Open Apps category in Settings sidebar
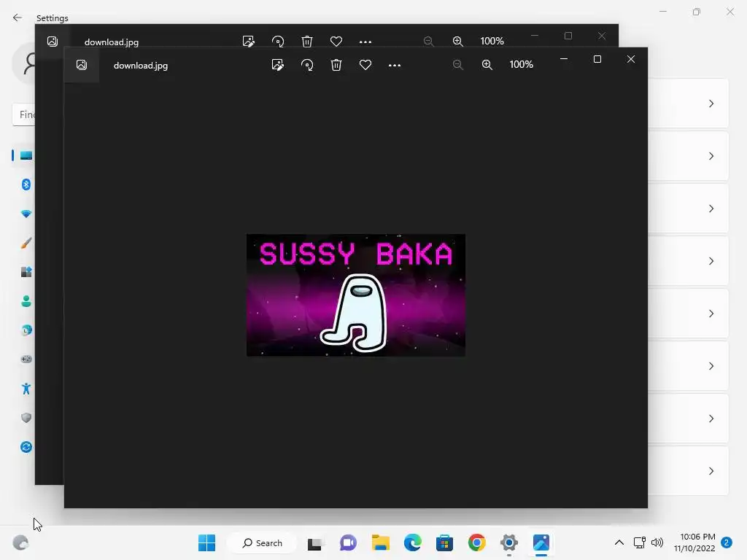This screenshot has height=560, width=747. pos(26,272)
